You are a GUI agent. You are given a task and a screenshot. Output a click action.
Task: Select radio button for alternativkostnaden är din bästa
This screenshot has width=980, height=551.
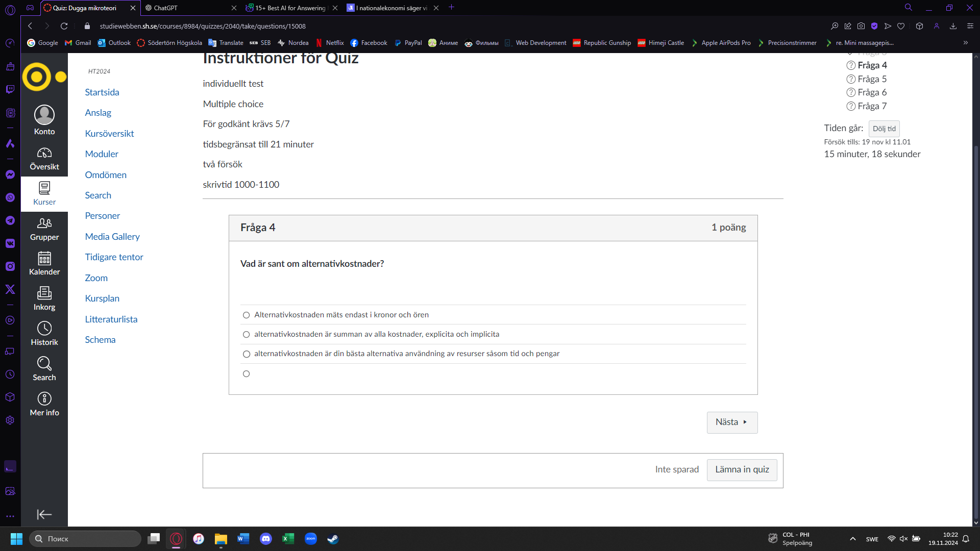[247, 353]
